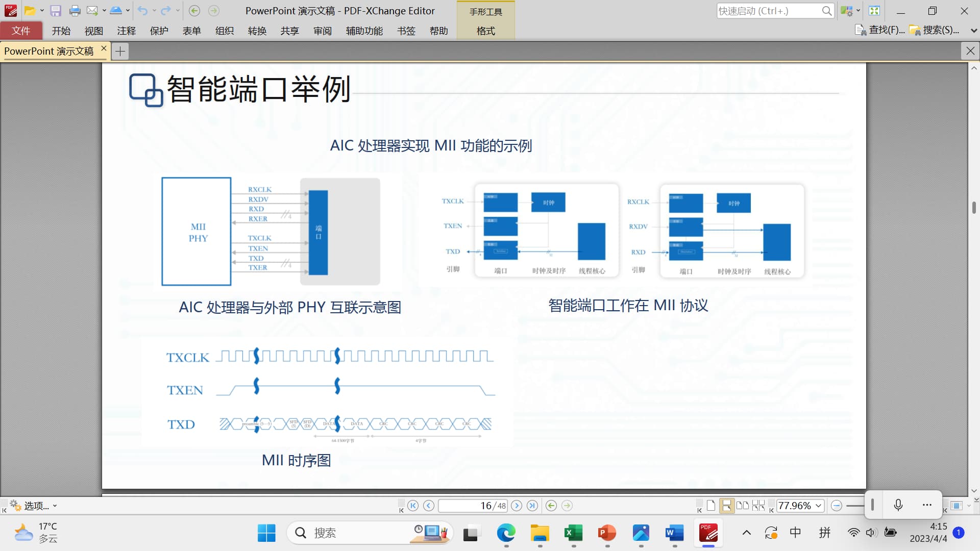Go to the first page of the document
Image resolution: width=980 pixels, height=551 pixels.
point(413,506)
